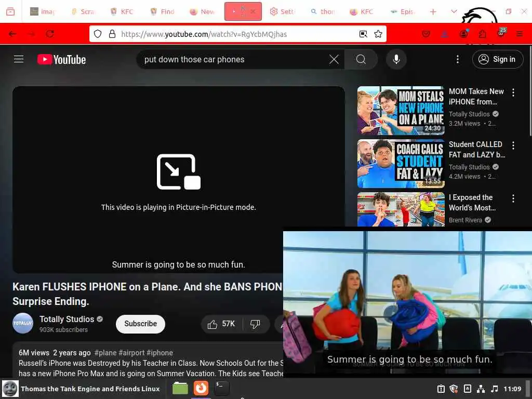Toggle Picture-in-Picture from address bar icon
The image size is (532, 399).
tap(363, 34)
